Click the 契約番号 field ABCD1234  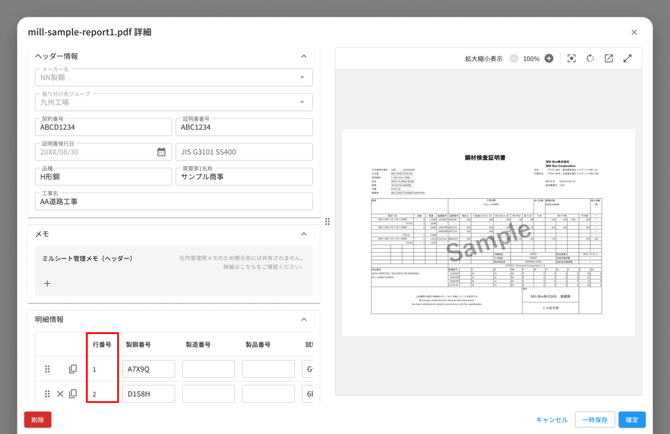pos(103,127)
